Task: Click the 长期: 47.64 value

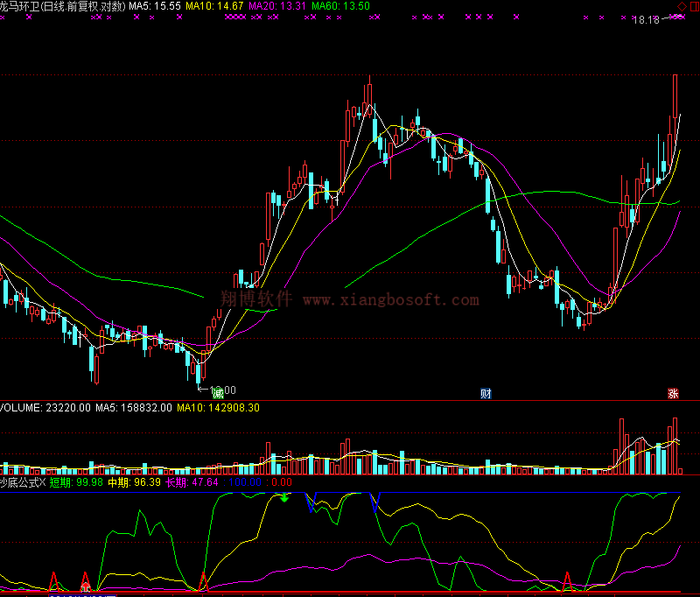Action: [x=192, y=482]
